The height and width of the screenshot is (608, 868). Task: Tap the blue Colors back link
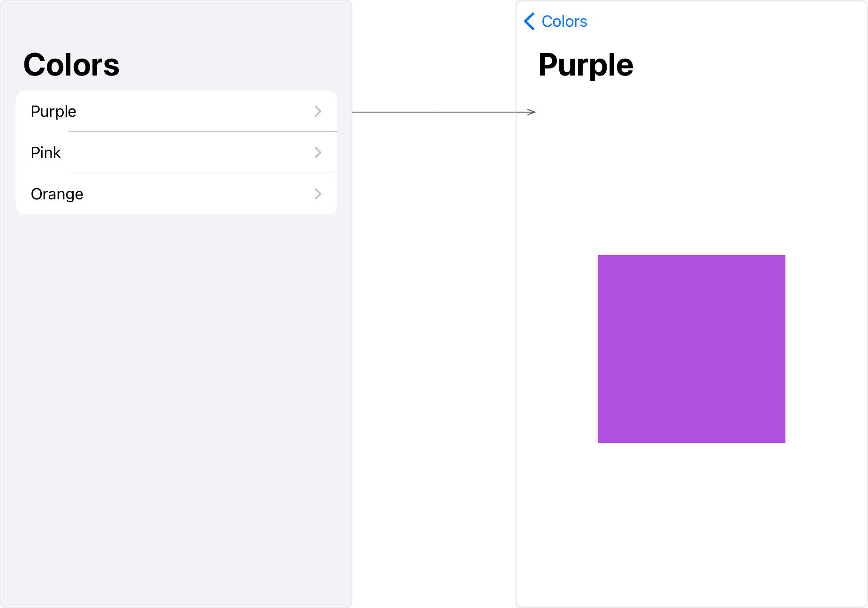[x=564, y=21]
